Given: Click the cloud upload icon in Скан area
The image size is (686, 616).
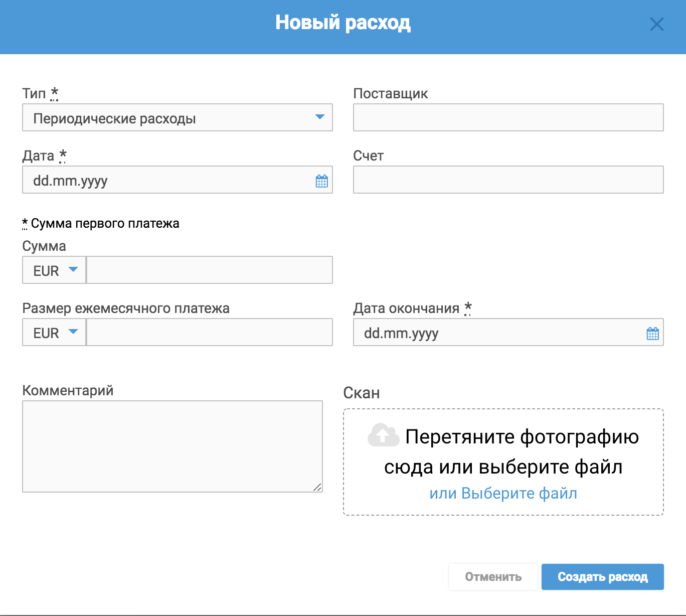Looking at the screenshot, I should (383, 435).
